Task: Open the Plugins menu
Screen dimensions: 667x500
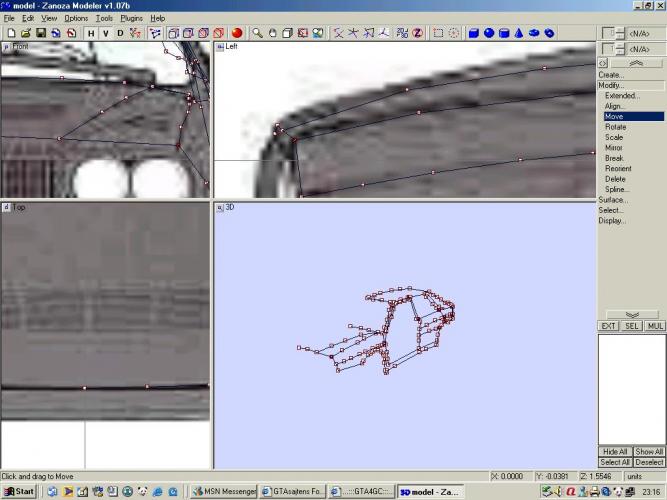Action: [131, 18]
